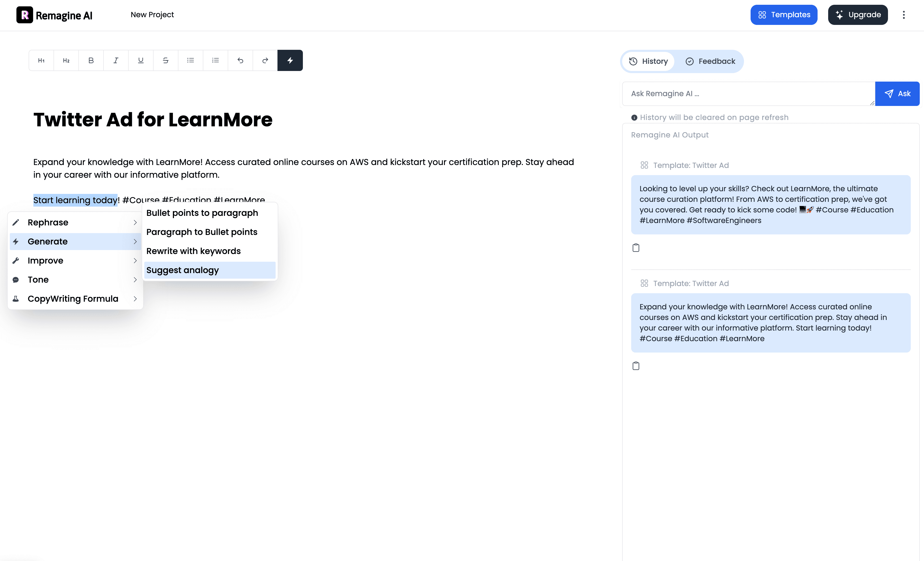Screen dimensions: 924x561
Task: Expand the Improve chevron arrow
Action: pyautogui.click(x=135, y=260)
